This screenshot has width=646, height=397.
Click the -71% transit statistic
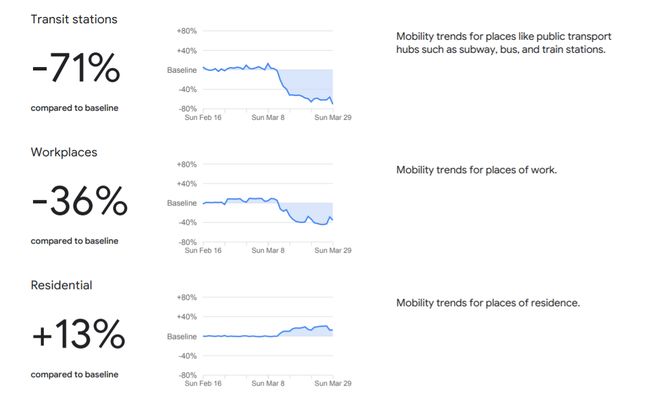(76, 68)
